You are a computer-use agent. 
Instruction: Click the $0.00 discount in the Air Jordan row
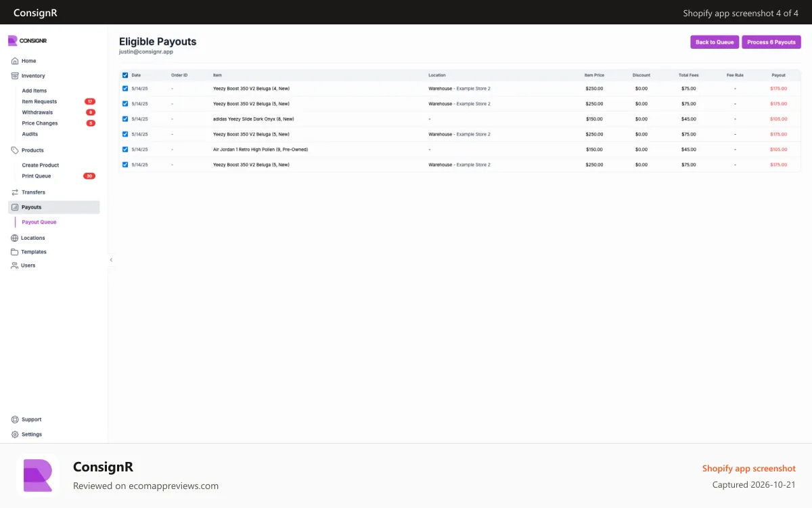(x=641, y=149)
